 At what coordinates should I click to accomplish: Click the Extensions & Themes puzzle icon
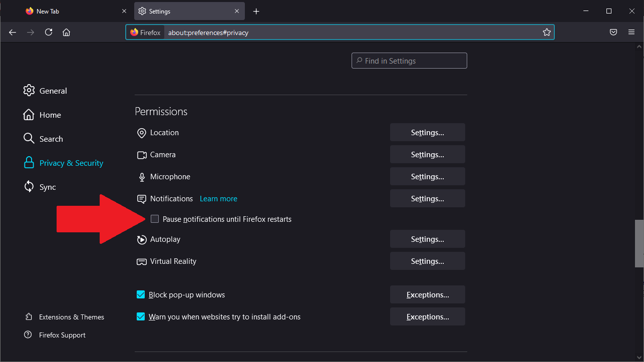[28, 317]
